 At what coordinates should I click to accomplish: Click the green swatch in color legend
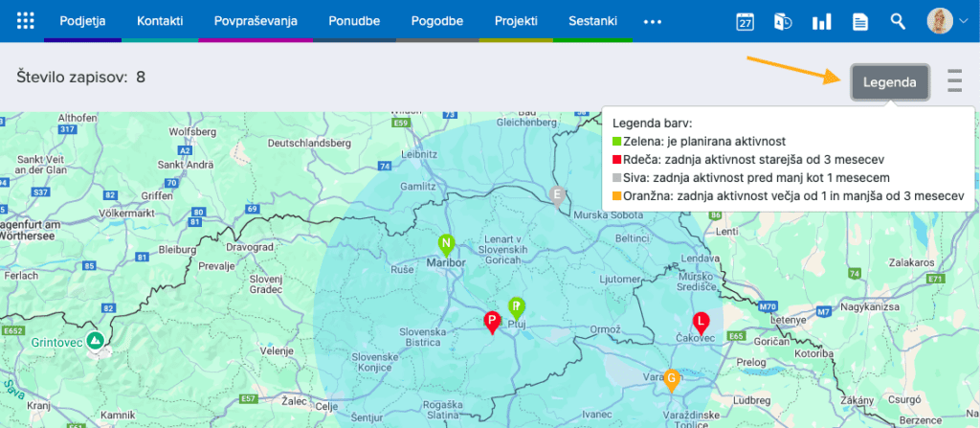(617, 143)
